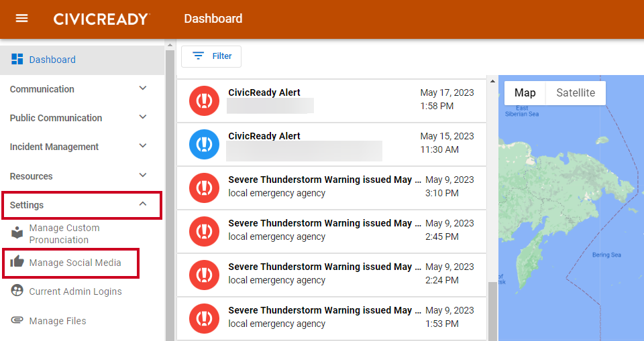Switch map to Map view
Image resolution: width=644 pixels, height=341 pixels.
coord(525,93)
